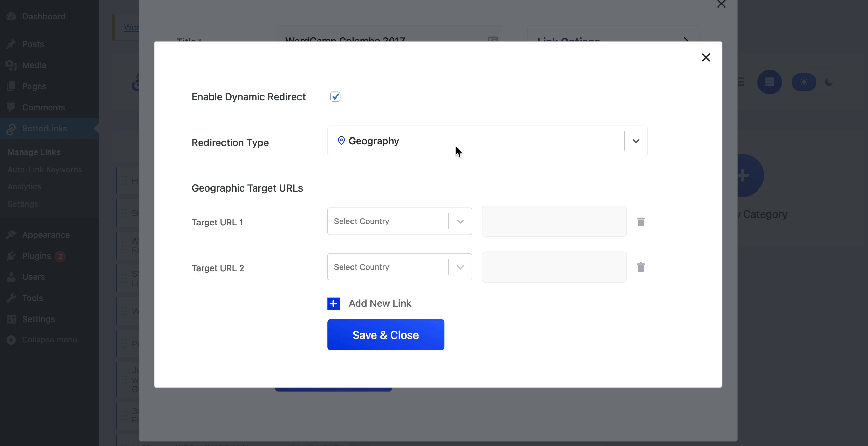Enable light mode sun icon
This screenshot has width=868, height=446.
(804, 82)
